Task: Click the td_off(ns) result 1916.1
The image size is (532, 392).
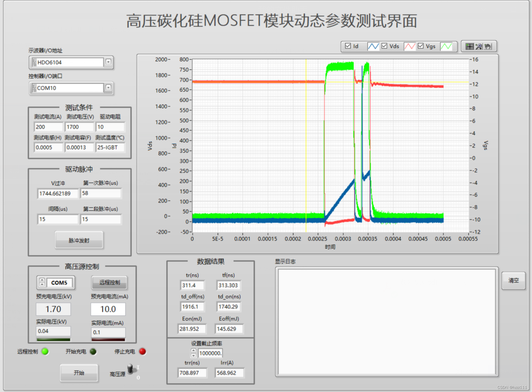Action: [x=192, y=307]
